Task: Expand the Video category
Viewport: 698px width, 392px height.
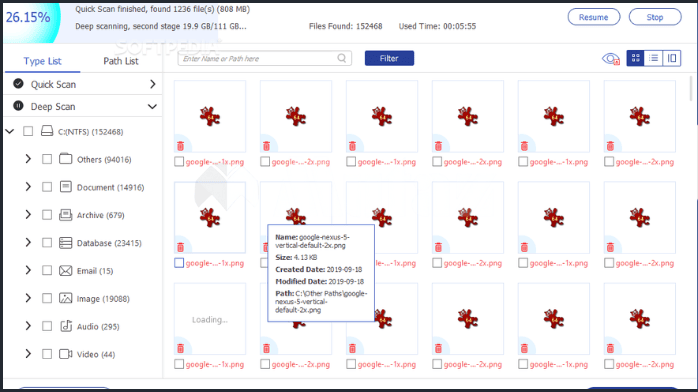Action: tap(28, 354)
